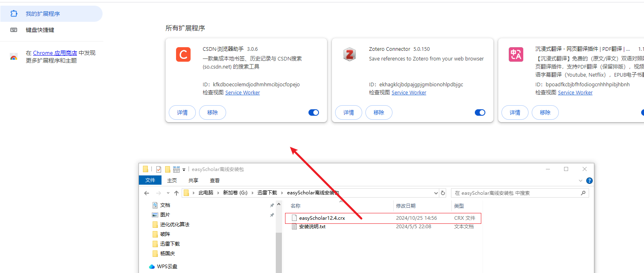644x273 pixels.
Task: Expand the chevron after 新加卷 (G:) in breadcrumb
Action: 253,193
